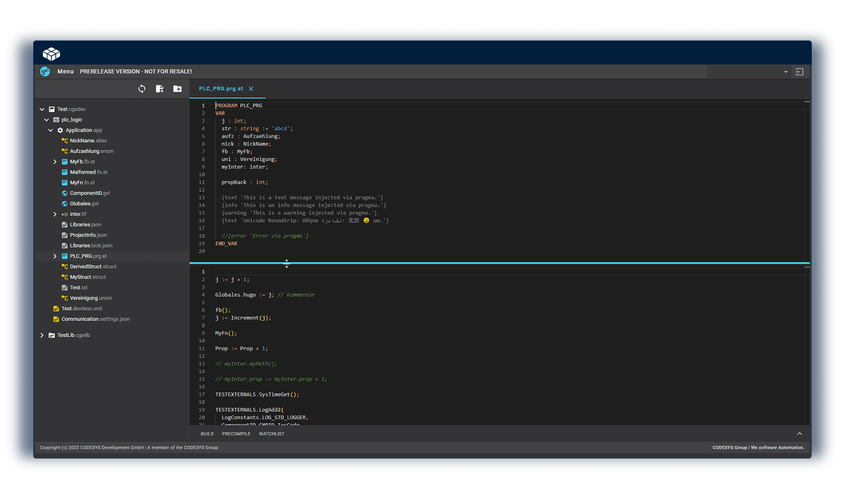Click the blue splitter between editor panes
The height and width of the screenshot is (504, 842).
point(499,263)
